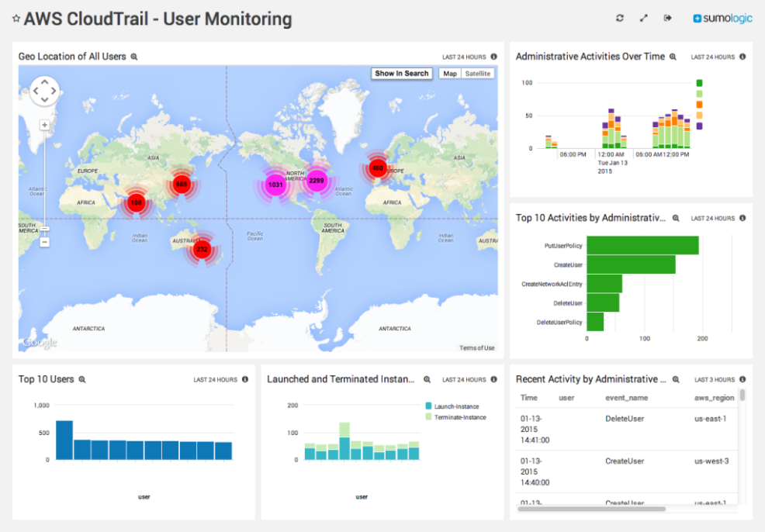Show info for Top 10 Activities panel
The image size is (765, 532).
click(742, 218)
